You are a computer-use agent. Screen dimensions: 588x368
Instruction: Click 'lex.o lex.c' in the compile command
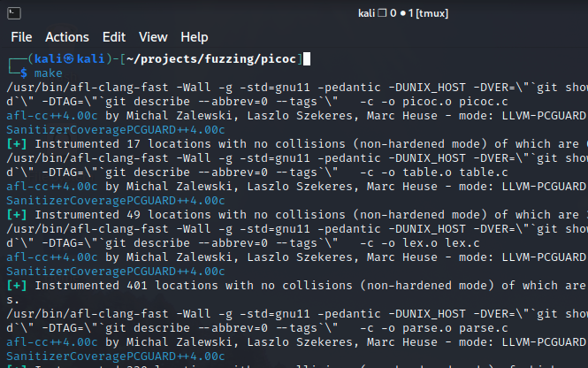click(441, 243)
